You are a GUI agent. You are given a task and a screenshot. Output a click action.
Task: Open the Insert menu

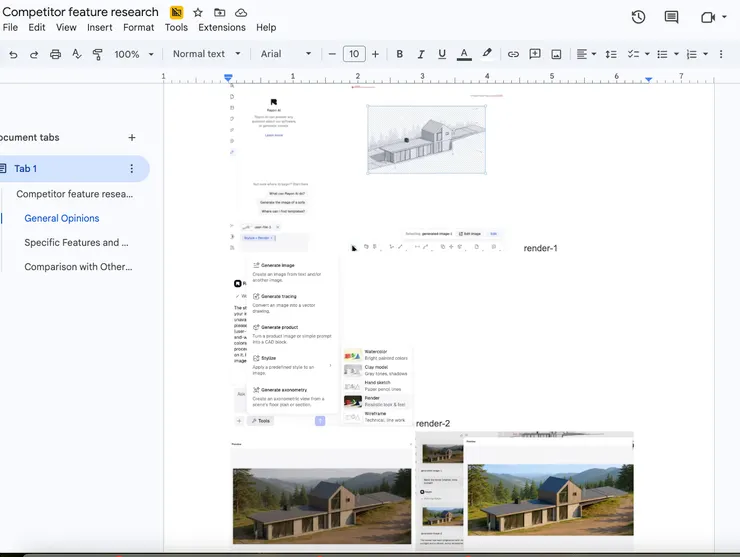(x=100, y=28)
